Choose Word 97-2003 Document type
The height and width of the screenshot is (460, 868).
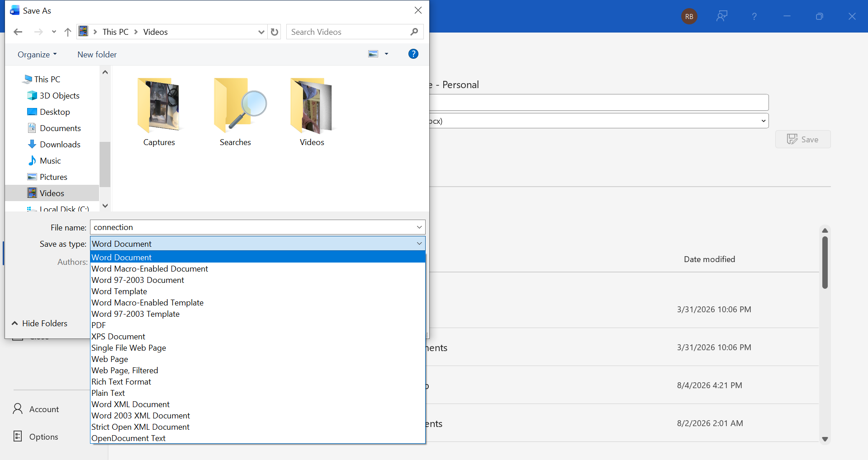pos(258,280)
